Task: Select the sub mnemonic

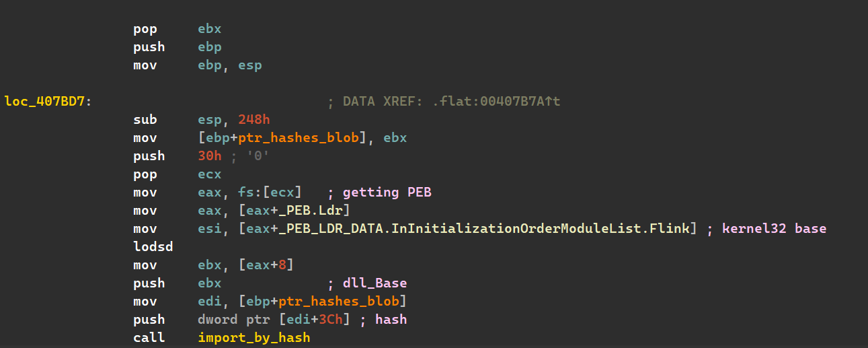Action: coord(145,120)
